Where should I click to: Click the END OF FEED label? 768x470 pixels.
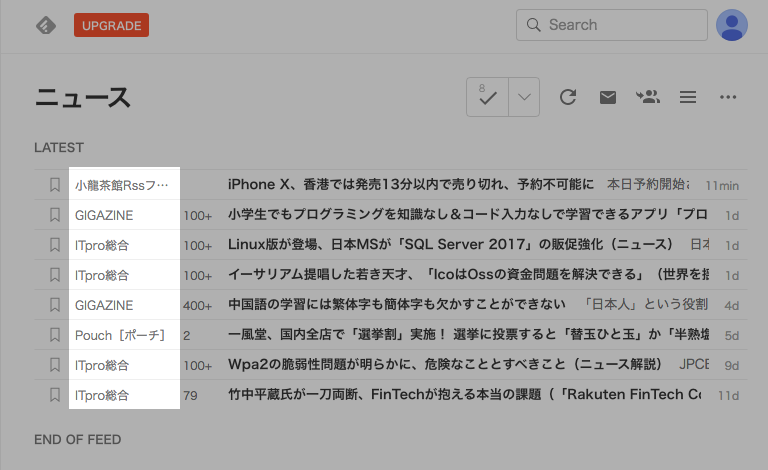(77, 440)
